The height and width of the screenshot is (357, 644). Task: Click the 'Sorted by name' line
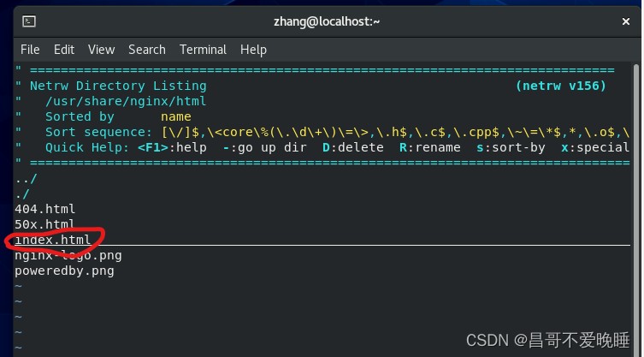pyautogui.click(x=118, y=116)
